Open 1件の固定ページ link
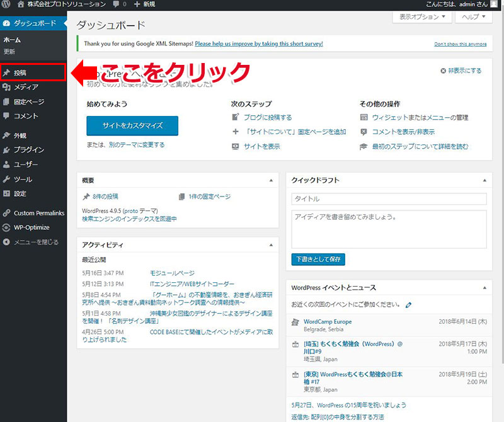This screenshot has width=504, height=422. point(210,197)
